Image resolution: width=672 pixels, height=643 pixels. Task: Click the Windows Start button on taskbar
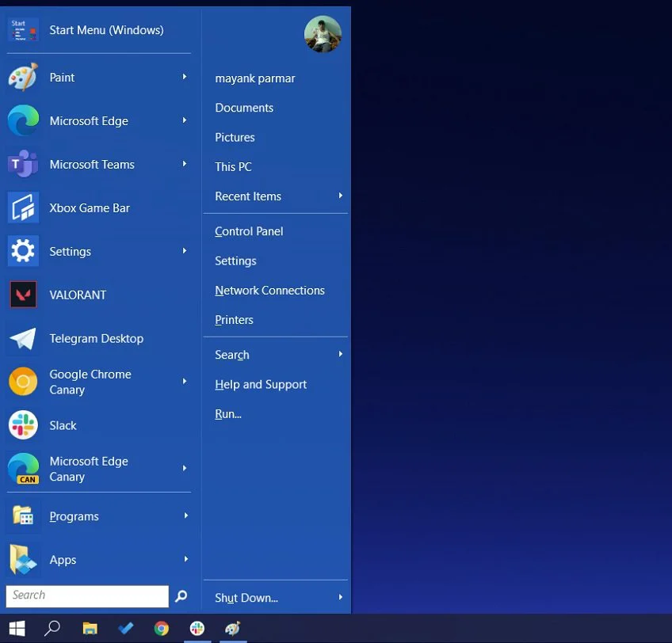tap(17, 629)
